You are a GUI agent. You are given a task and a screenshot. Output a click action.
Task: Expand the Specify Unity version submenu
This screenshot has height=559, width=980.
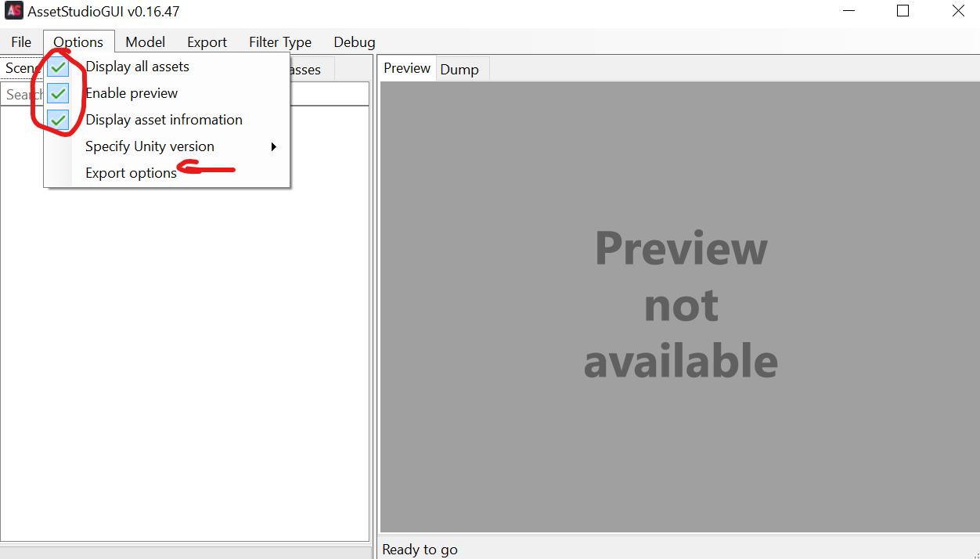[168, 146]
